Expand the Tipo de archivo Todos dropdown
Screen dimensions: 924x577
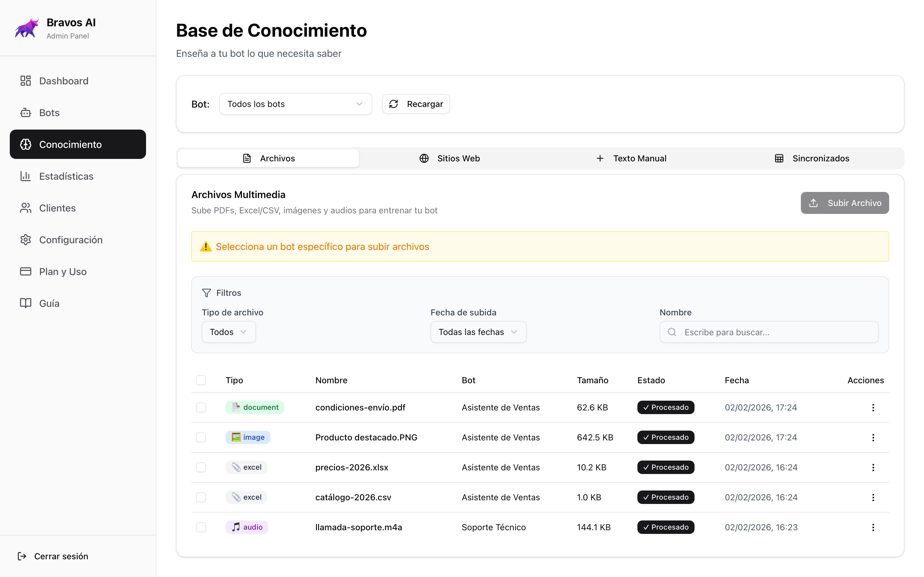point(229,332)
